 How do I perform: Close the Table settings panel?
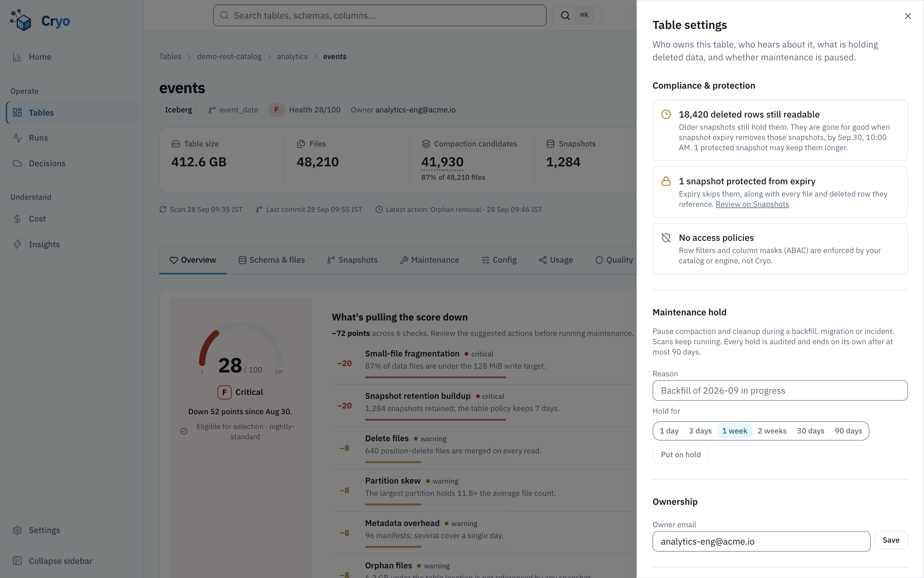coord(908,16)
